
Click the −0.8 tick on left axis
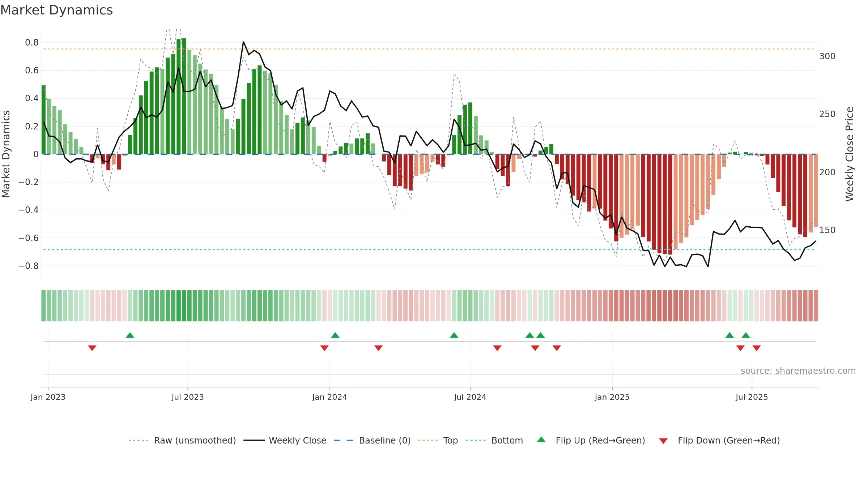click(29, 266)
